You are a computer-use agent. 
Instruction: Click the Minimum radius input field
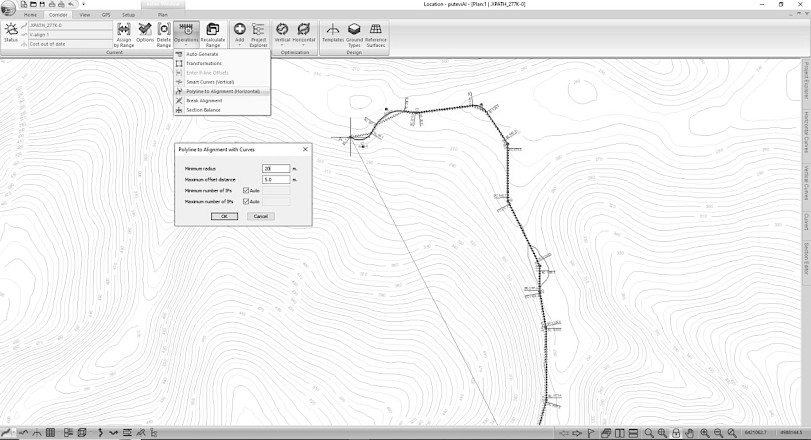tap(275, 169)
